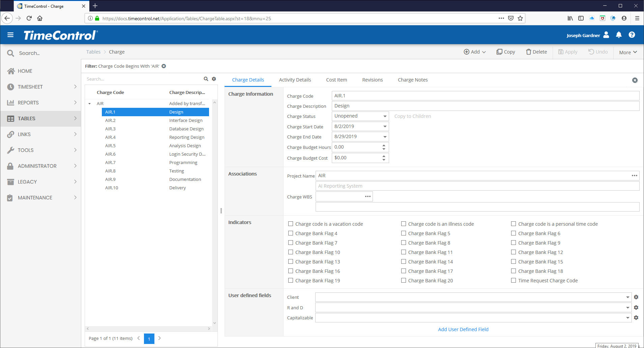Switch to the Activity Details tab
This screenshot has height=348, width=644.
tap(295, 80)
